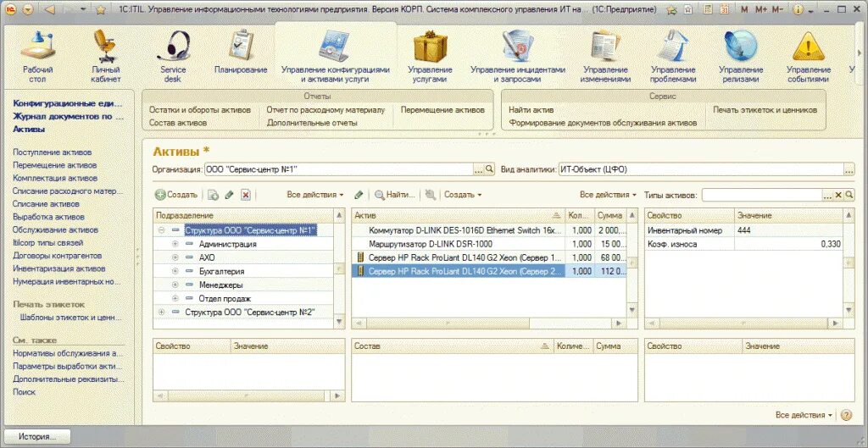Open Печать этикеток и ценников
Viewport: 868px width, 448px height.
pos(765,110)
